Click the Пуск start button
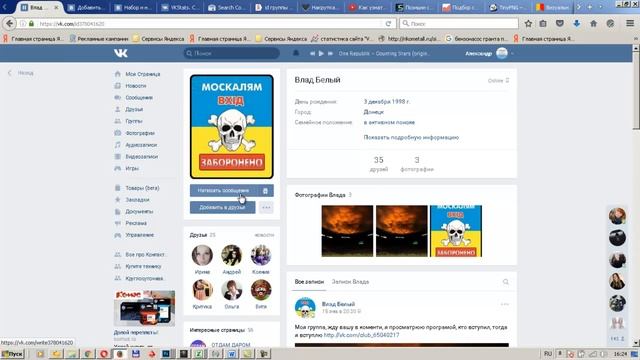Image resolution: width=640 pixels, height=360 pixels. pyautogui.click(x=13, y=354)
